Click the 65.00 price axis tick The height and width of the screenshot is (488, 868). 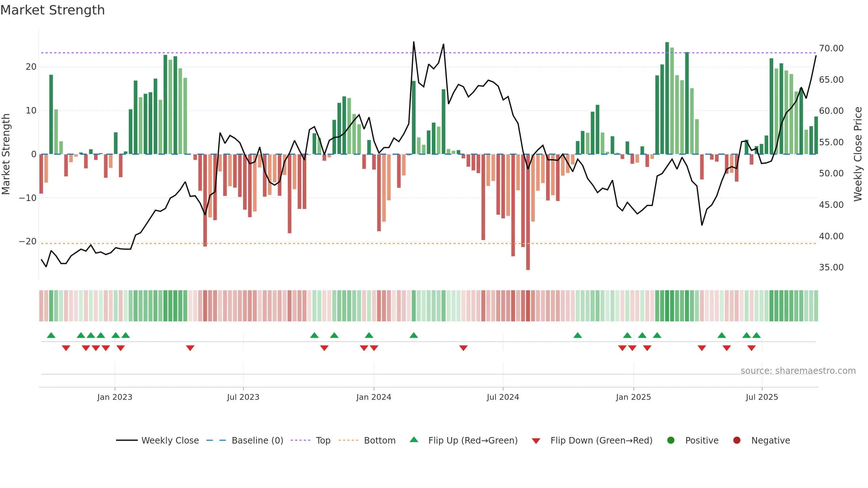point(831,80)
